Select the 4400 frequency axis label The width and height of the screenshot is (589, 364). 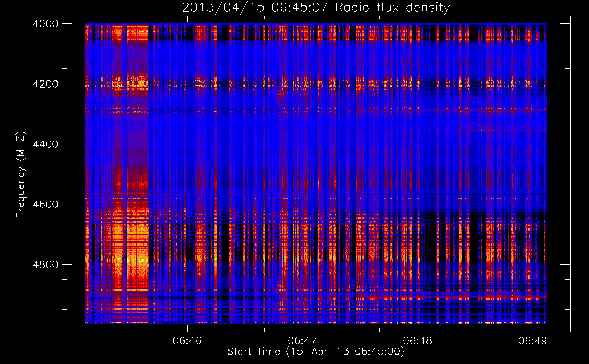46,144
